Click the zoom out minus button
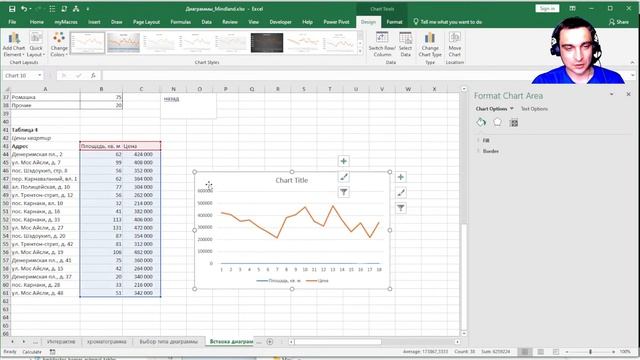This screenshot has width=640, height=360. 567,351
